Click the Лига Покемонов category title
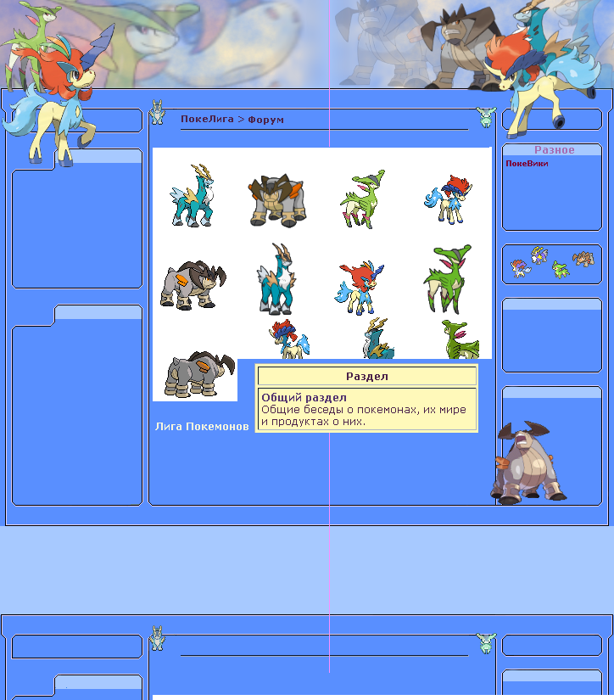The image size is (614, 700). (202, 426)
